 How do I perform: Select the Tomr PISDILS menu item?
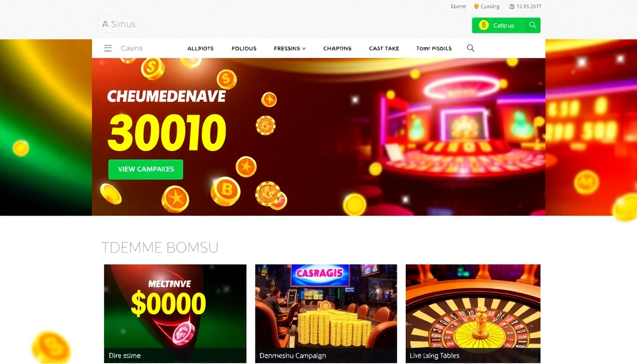coord(434,48)
